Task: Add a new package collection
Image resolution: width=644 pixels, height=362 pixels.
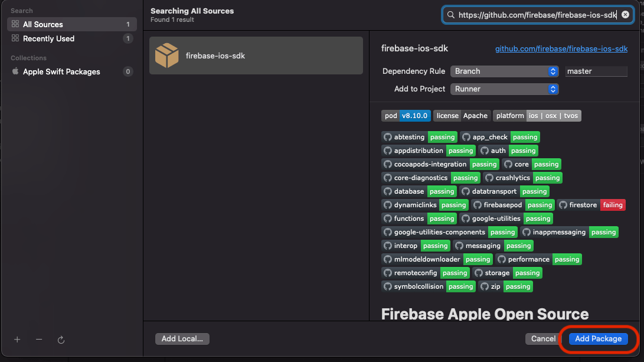Action: tap(17, 340)
